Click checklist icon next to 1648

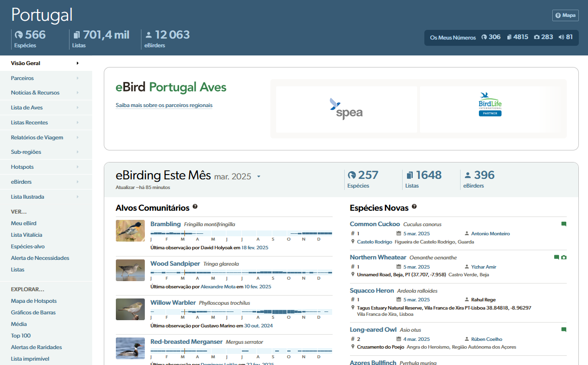click(x=410, y=175)
